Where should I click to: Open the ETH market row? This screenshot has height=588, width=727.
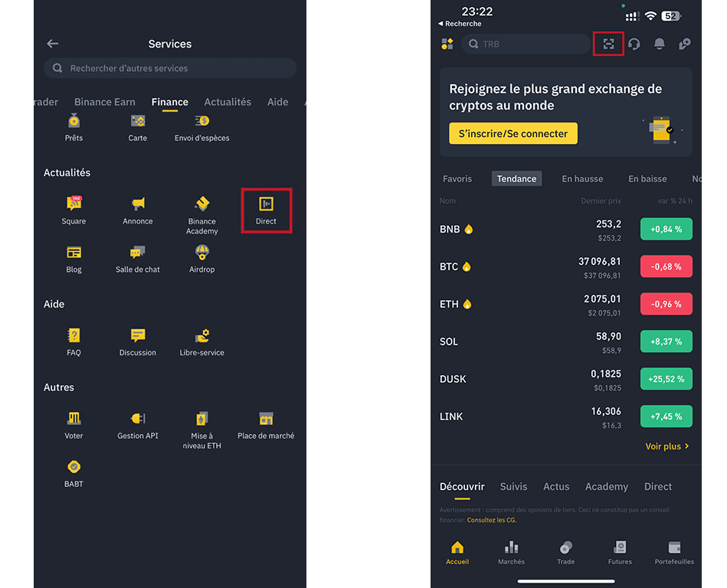565,305
